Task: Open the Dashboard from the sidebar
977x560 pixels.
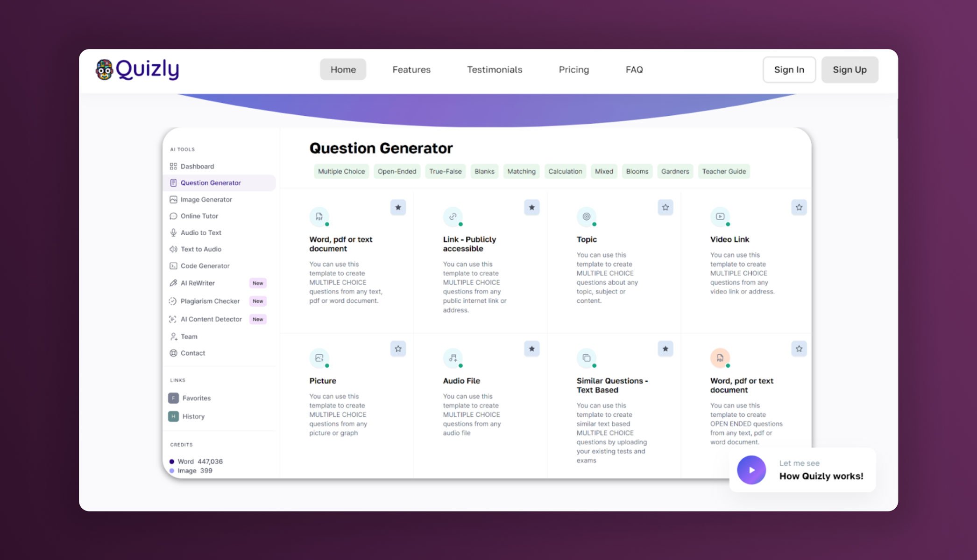Action: 197,166
